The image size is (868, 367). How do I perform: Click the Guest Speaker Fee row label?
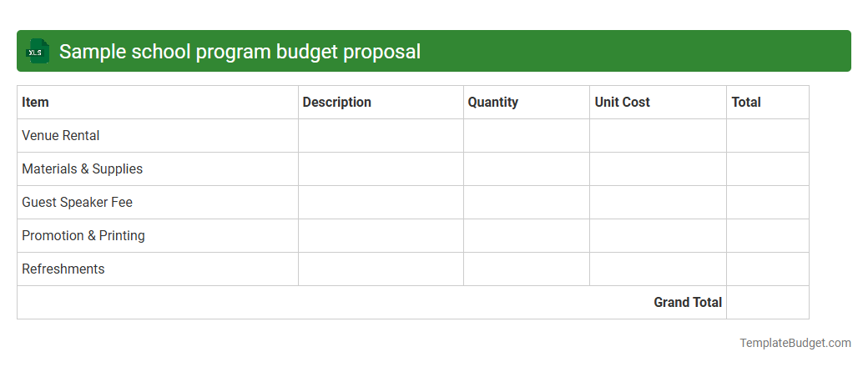point(77,202)
